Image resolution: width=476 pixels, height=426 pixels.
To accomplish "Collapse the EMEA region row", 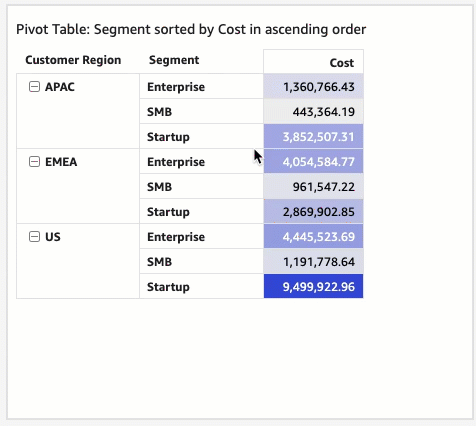I will [x=34, y=162].
